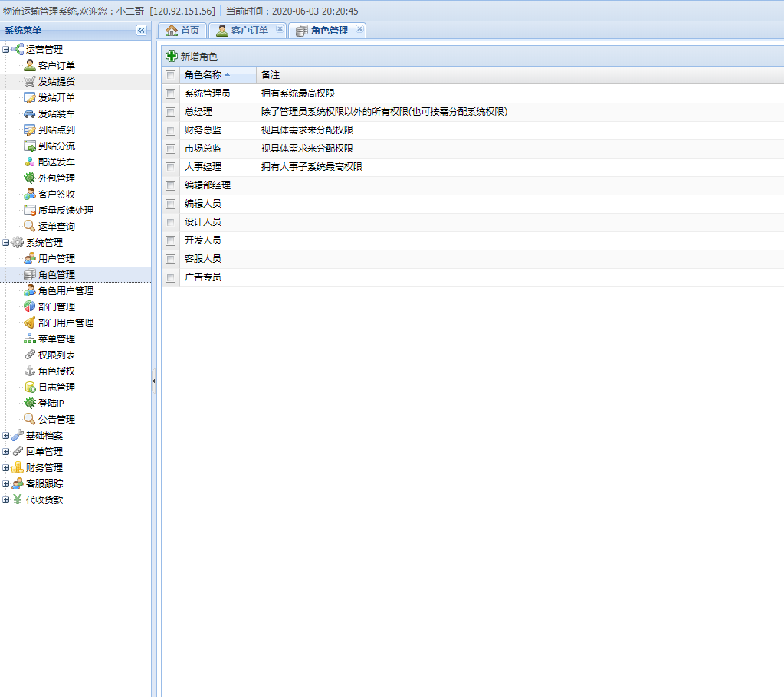Open 公告管理 label in the tree
The height and width of the screenshot is (697, 784).
pos(57,419)
